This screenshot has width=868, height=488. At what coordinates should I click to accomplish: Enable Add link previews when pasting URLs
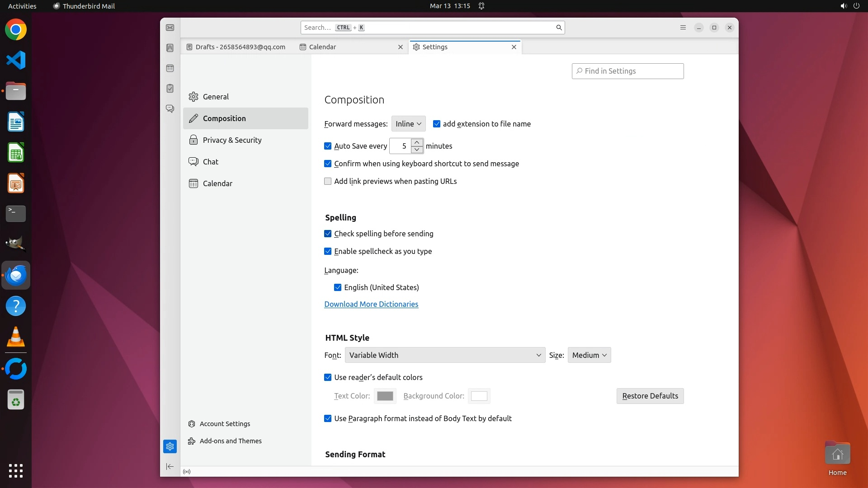pyautogui.click(x=328, y=182)
